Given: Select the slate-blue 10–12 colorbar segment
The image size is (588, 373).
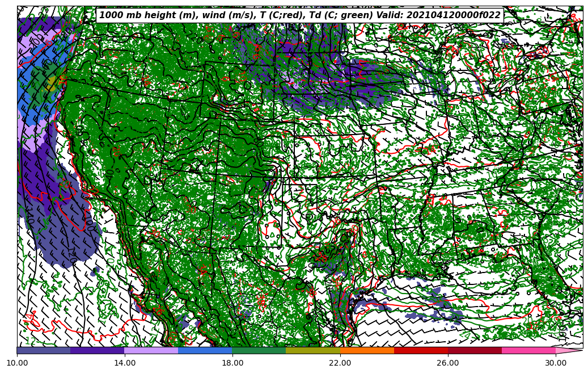Looking at the screenshot, I should coord(44,350).
